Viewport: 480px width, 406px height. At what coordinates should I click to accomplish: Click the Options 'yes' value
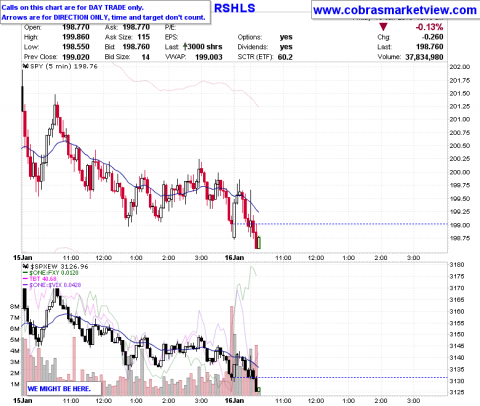pos(286,37)
